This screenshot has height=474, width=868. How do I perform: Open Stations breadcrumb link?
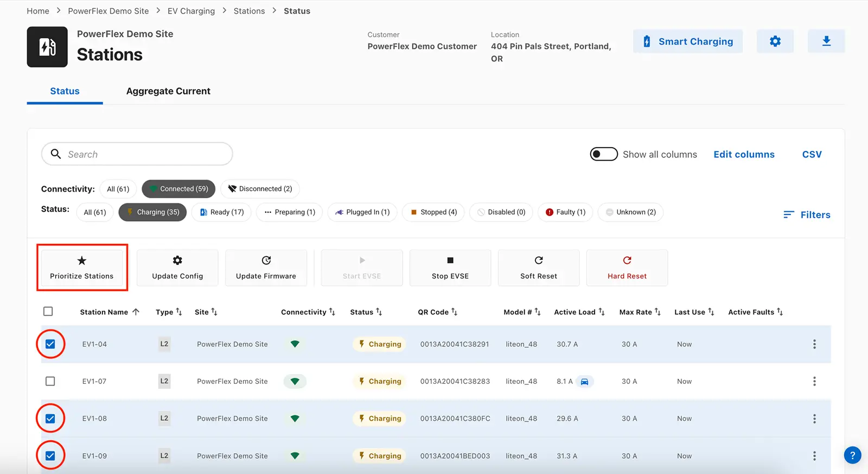coord(250,11)
